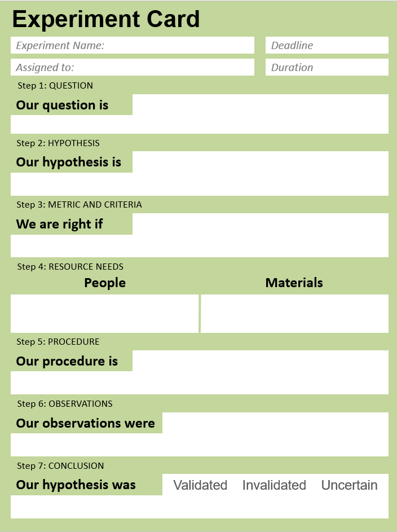Select the Uncertain option
Viewport: 397px width, 532px height.
point(349,485)
